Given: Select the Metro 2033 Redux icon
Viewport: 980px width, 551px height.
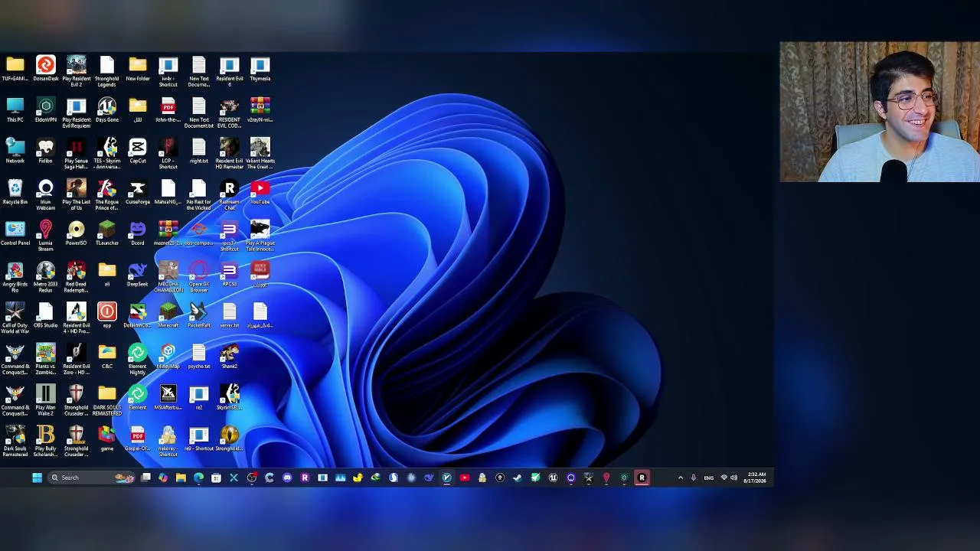Looking at the screenshot, I should [x=46, y=277].
